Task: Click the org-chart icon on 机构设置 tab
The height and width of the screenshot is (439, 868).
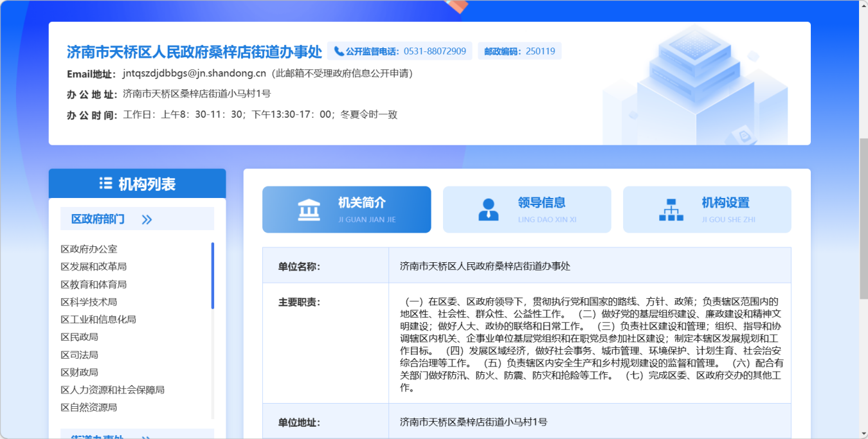Action: pyautogui.click(x=671, y=210)
